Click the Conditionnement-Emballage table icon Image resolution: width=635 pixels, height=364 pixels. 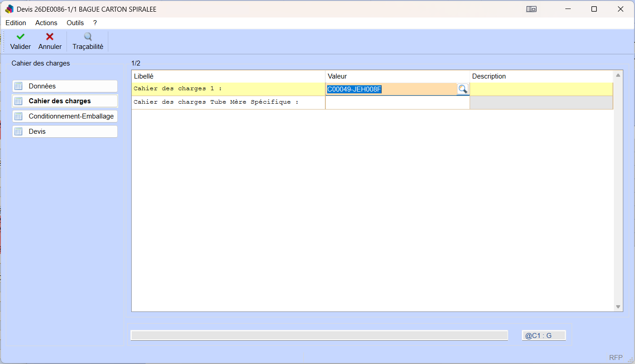click(x=18, y=116)
